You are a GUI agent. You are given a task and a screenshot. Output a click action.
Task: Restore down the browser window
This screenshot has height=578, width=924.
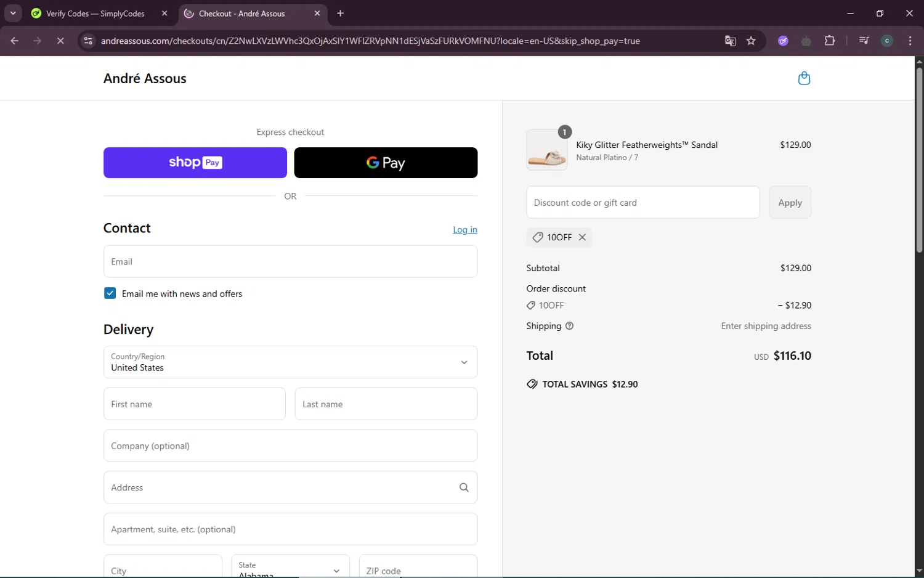(x=880, y=13)
